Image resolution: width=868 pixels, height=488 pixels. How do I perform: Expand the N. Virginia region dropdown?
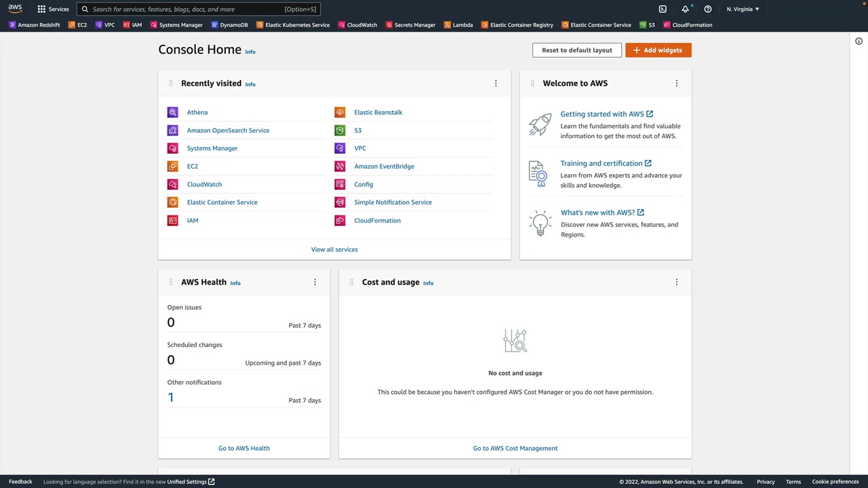point(743,9)
